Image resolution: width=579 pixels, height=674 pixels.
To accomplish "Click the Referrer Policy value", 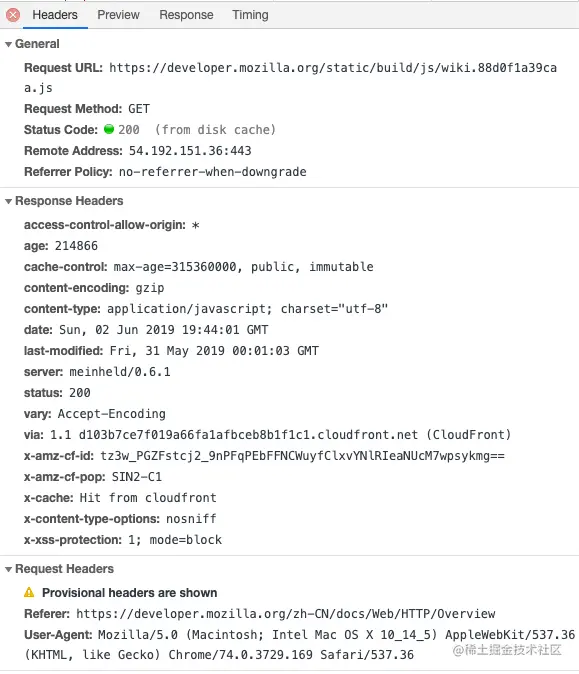I will (213, 172).
